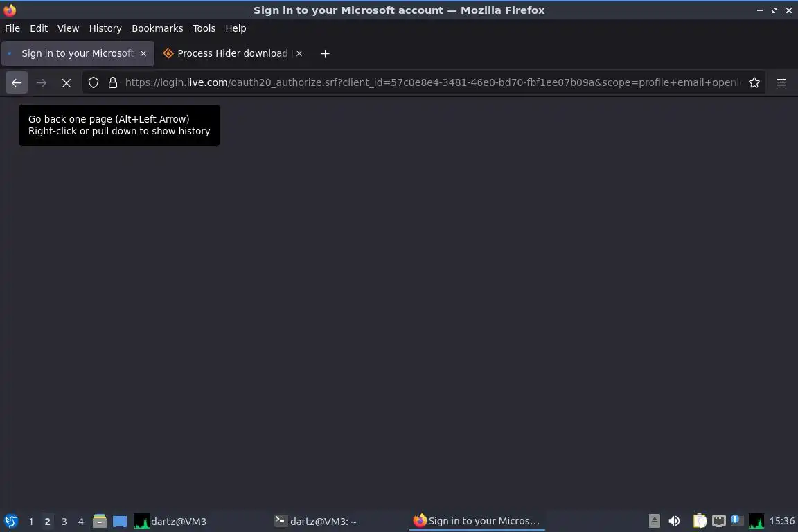Open the Firefox hamburger application menu

coord(781,82)
